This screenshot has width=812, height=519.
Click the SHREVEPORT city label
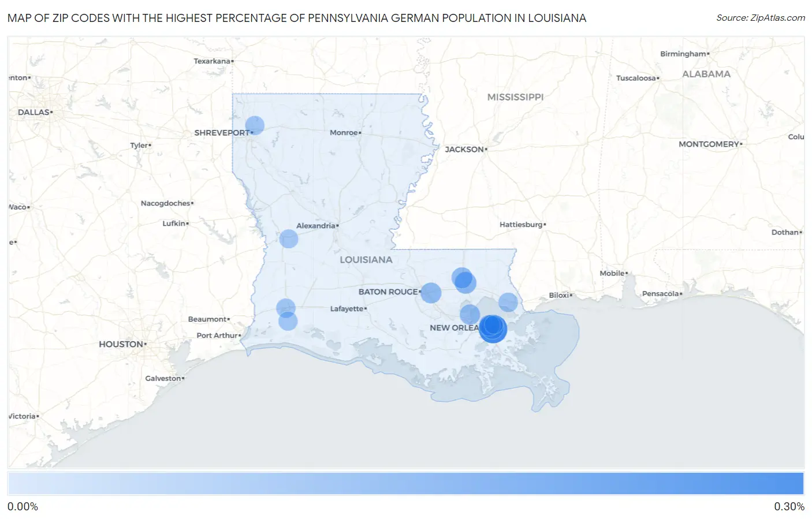[x=222, y=132]
